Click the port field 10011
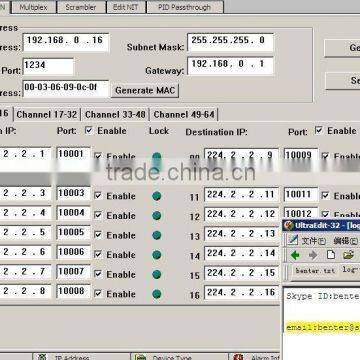 (301, 195)
